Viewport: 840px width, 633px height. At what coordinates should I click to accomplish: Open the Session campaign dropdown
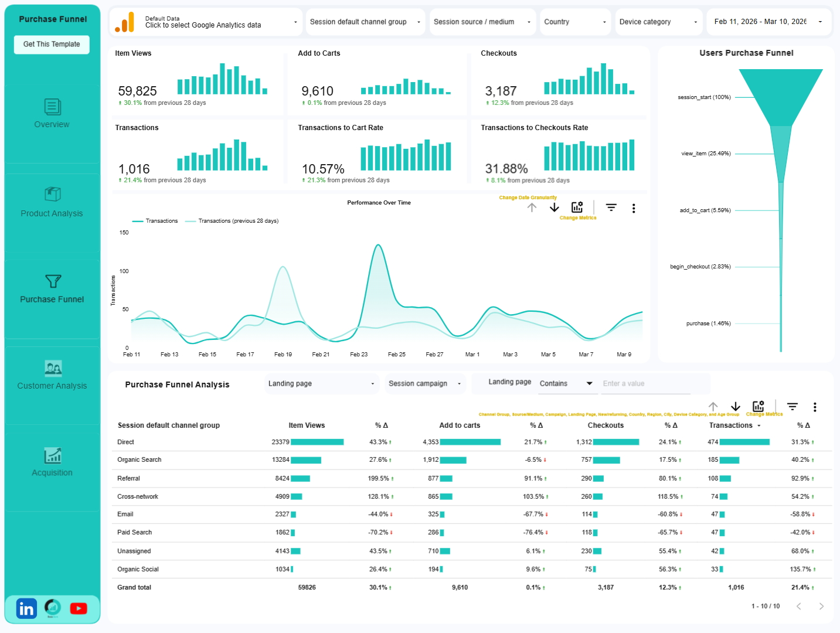pos(425,383)
